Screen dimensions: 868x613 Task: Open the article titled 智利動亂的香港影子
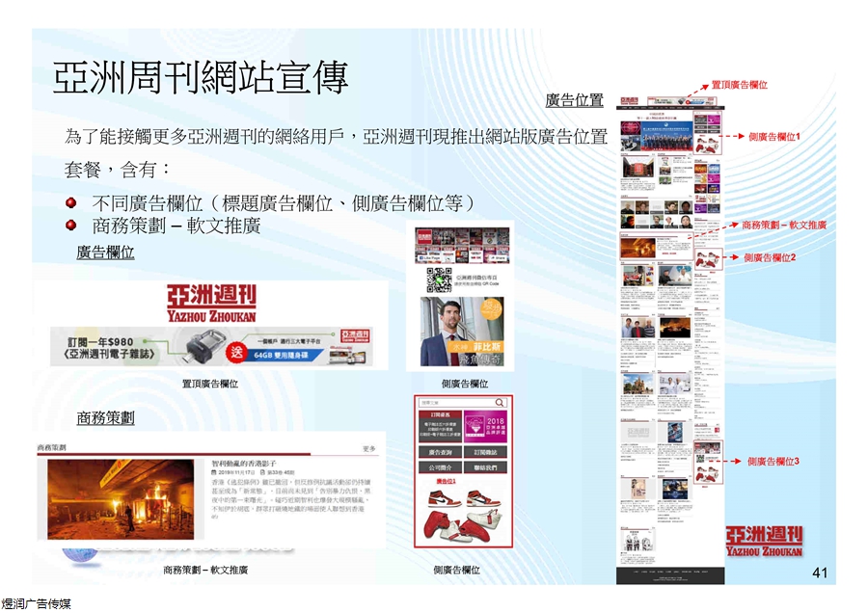245,463
